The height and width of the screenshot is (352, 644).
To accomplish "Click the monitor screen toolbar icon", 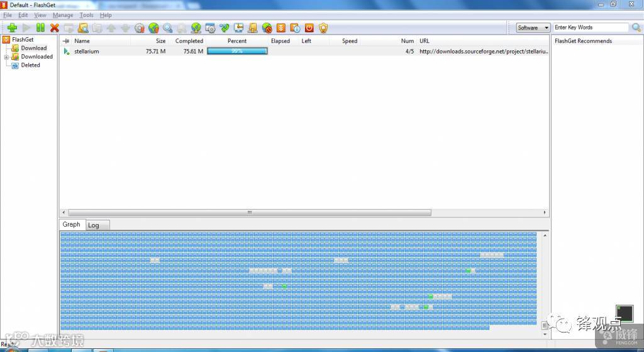I will [238, 28].
